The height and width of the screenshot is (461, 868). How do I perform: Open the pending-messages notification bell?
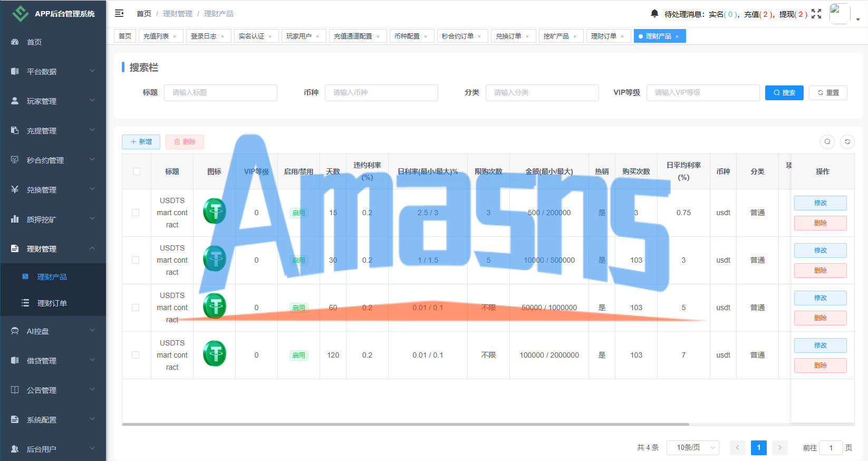(654, 13)
